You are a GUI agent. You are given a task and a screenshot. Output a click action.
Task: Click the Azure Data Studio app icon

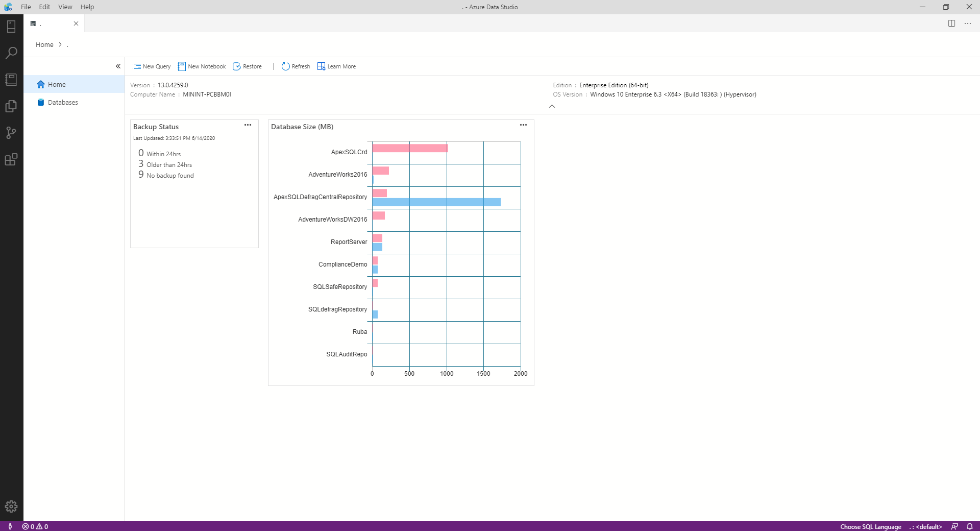8,7
